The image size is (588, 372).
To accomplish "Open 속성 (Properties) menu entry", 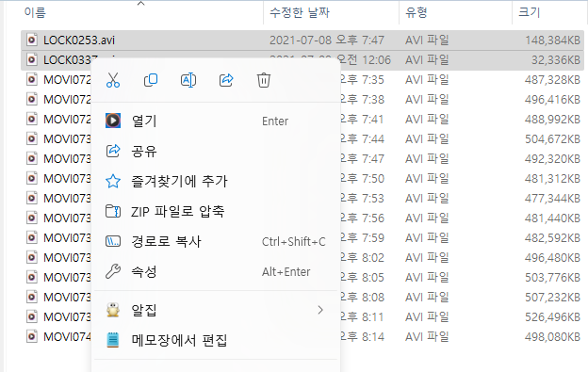I will [216, 271].
